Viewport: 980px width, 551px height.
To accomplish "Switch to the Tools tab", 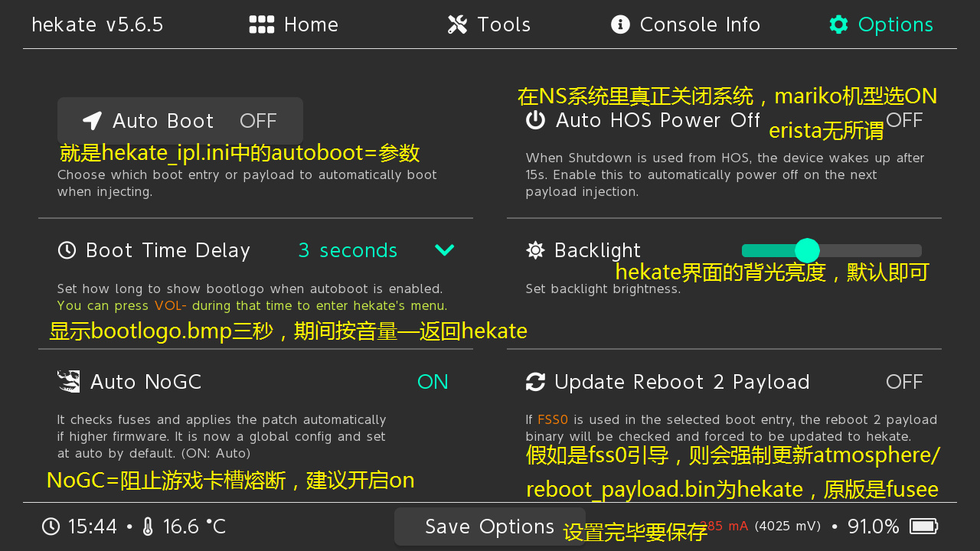I will click(489, 24).
